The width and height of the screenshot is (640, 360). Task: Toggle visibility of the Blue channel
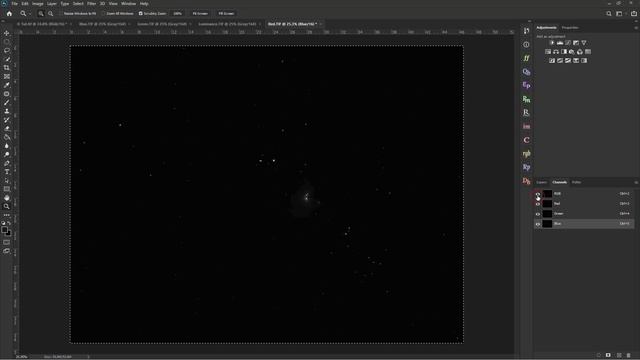point(538,224)
